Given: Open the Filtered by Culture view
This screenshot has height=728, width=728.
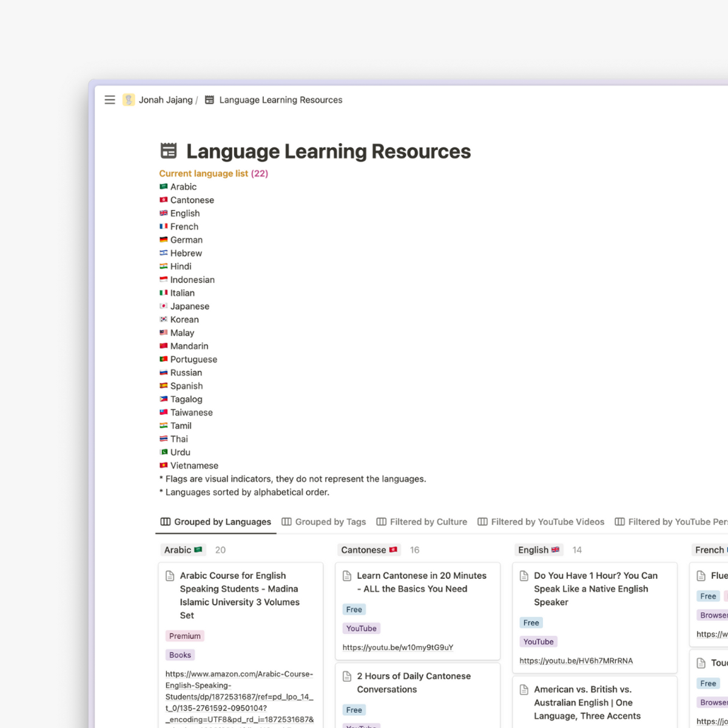Looking at the screenshot, I should 422,522.
